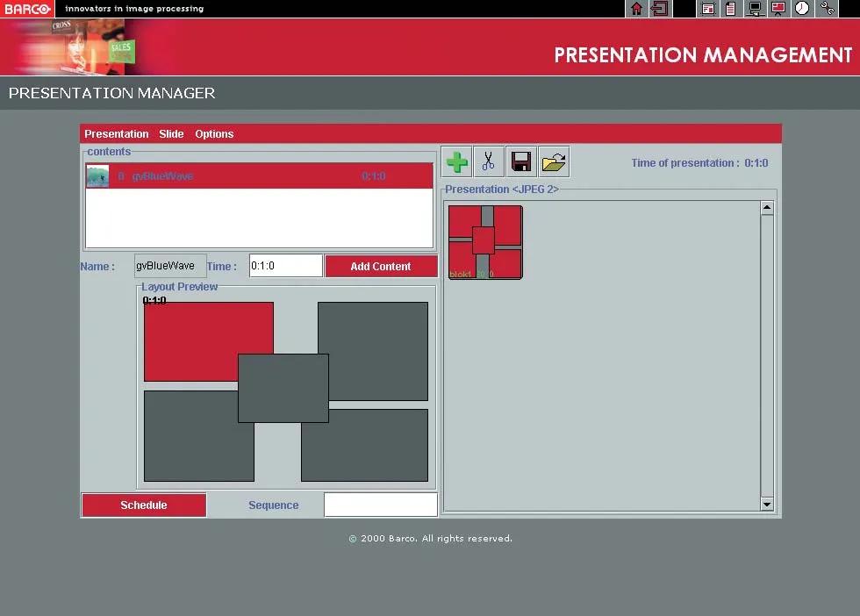Select the blok1 slide thumbnail

tap(485, 242)
